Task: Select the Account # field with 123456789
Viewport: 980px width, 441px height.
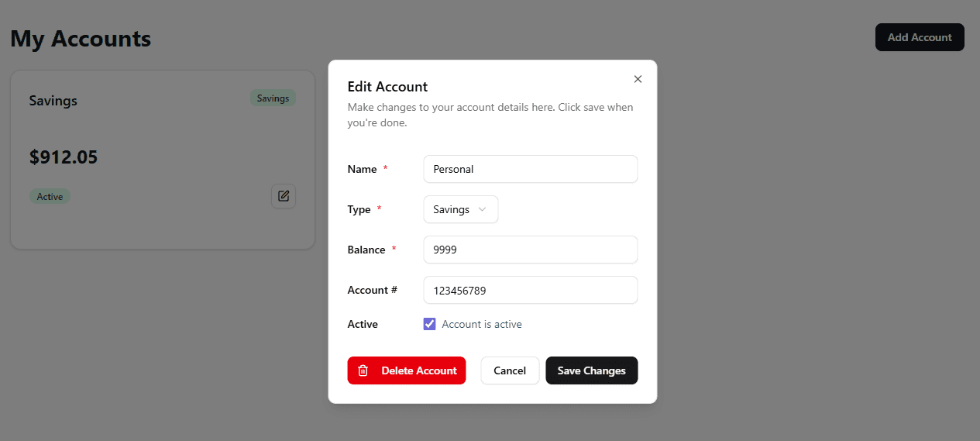Action: click(530, 290)
